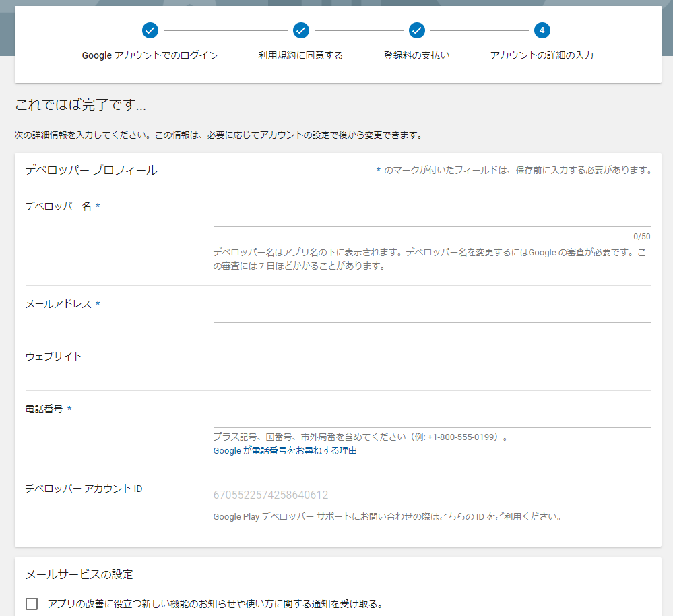Open the Google が電話番号をお尋ねする理由 link
The image size is (673, 616).
click(285, 450)
